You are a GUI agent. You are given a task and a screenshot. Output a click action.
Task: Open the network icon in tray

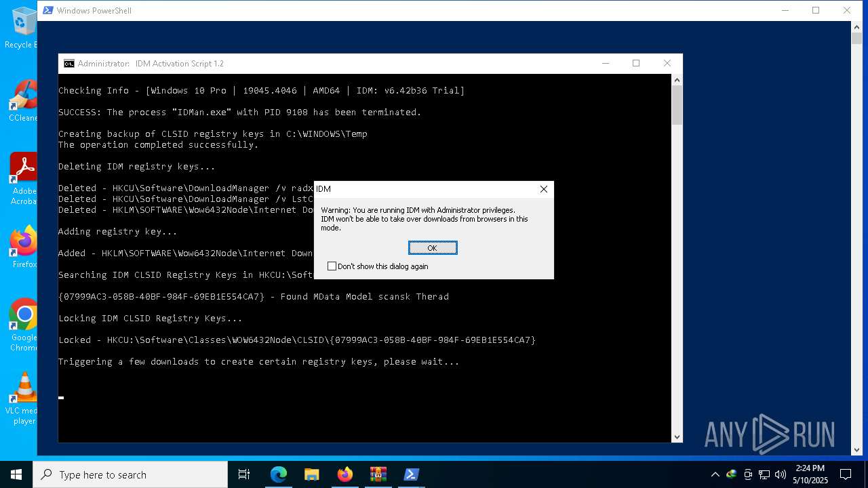[x=764, y=474]
